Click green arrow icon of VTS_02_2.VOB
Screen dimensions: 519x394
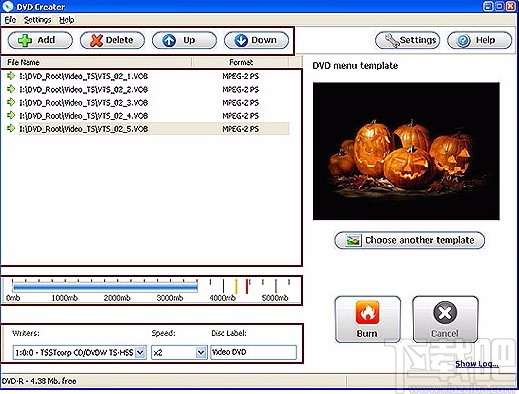[x=11, y=89]
